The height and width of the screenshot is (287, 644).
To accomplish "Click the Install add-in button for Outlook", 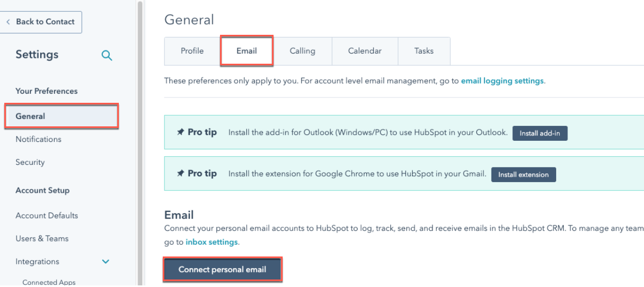I will (x=540, y=133).
